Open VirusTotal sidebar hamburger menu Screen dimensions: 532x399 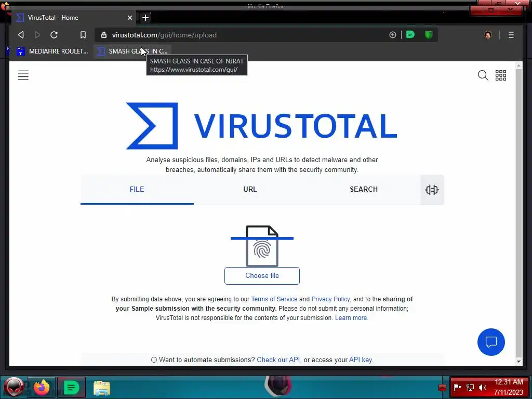point(23,75)
